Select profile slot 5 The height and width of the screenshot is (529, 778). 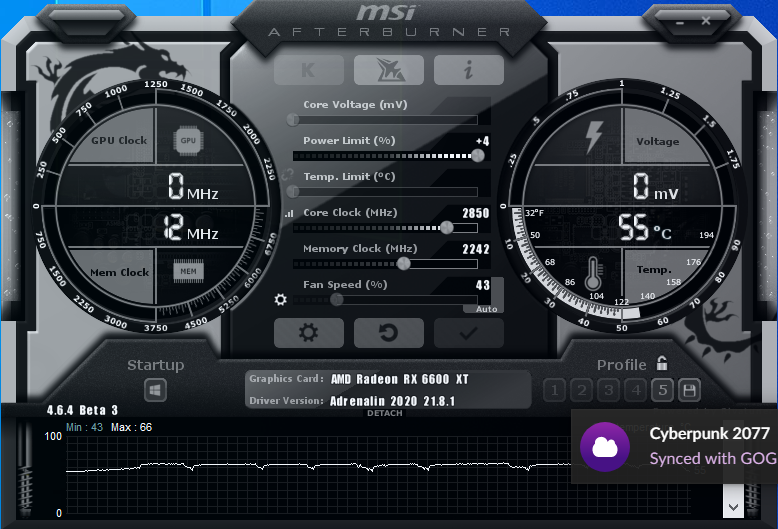click(662, 391)
